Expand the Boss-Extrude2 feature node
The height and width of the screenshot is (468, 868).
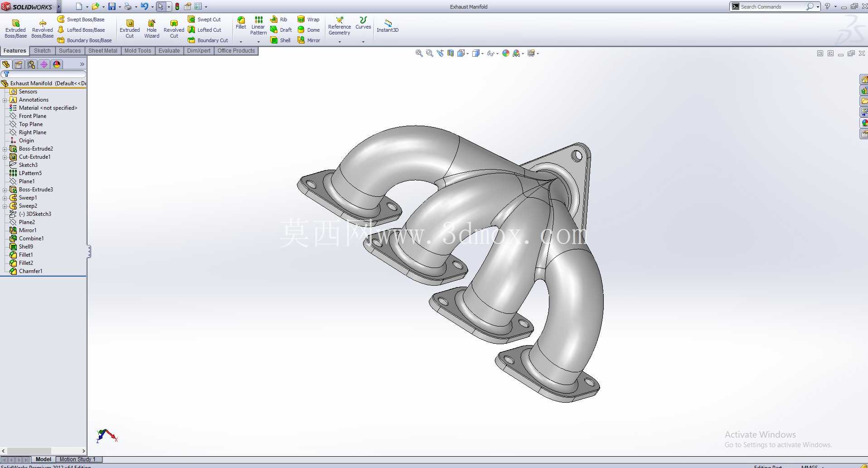[5, 149]
